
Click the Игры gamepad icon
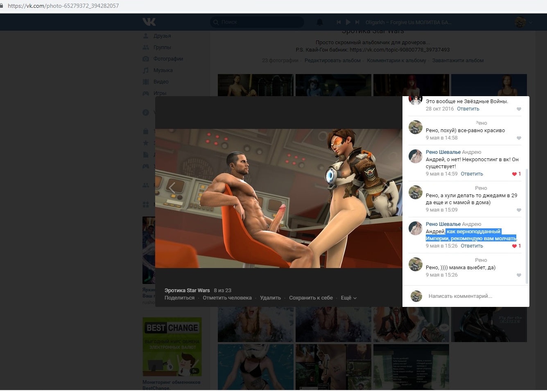146,93
